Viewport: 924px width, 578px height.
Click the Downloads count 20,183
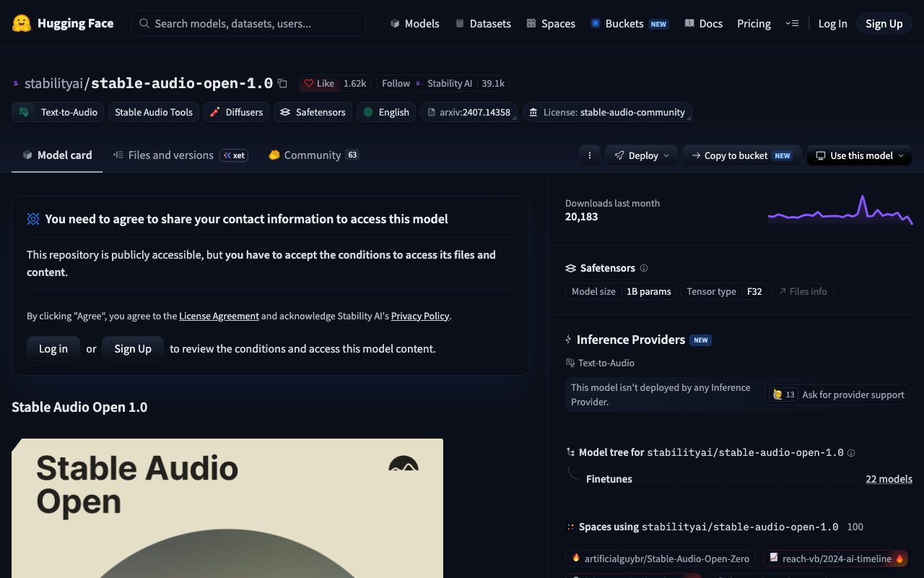582,217
